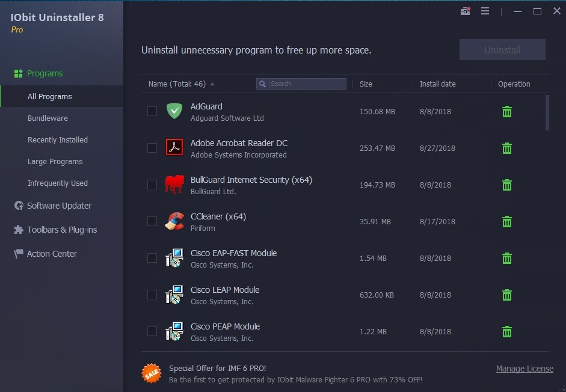Click the size value 253.47 MB

[x=377, y=149]
